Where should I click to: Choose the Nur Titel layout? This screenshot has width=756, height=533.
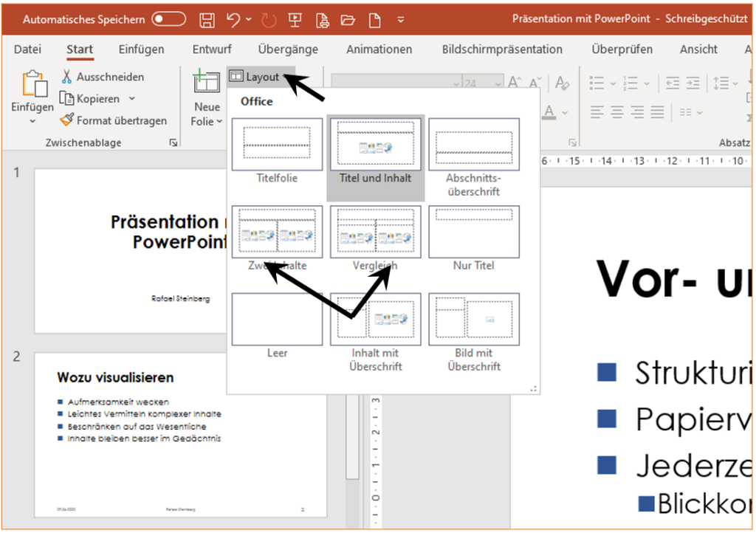(474, 238)
